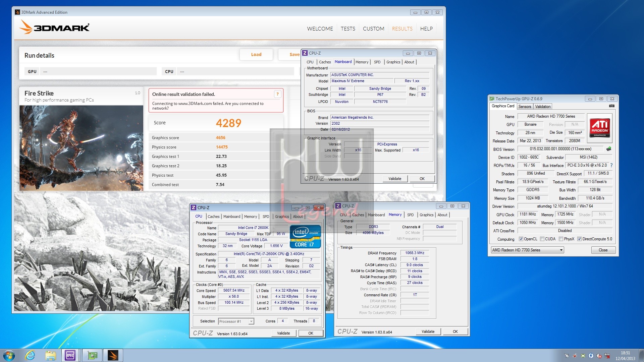Click the Graphics score value 4656
This screenshot has height=362, width=644.
[220, 138]
